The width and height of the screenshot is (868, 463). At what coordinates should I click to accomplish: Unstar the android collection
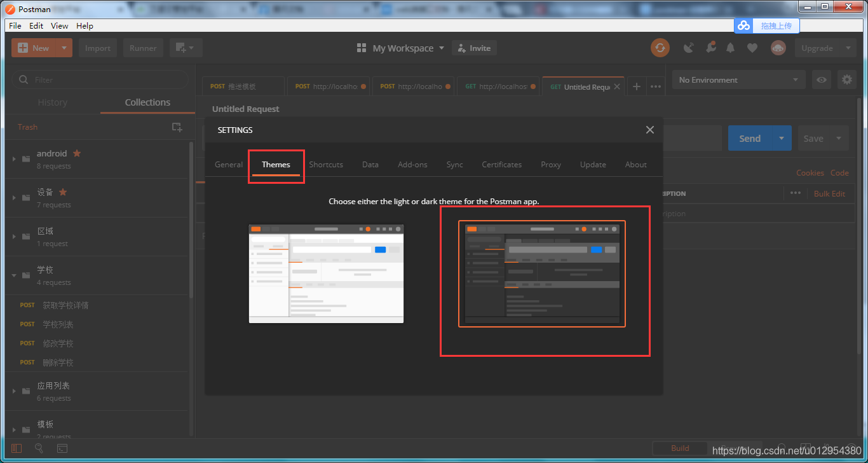coord(77,153)
